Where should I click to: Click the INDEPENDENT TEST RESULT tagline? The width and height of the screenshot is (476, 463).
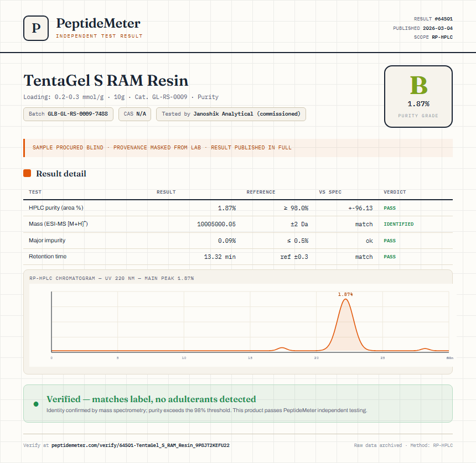pos(99,36)
